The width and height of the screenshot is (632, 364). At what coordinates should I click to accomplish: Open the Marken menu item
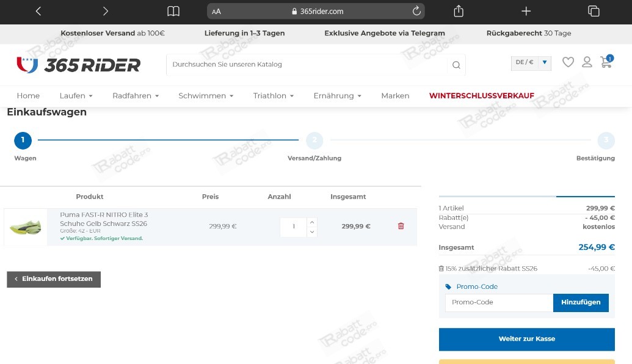point(395,95)
